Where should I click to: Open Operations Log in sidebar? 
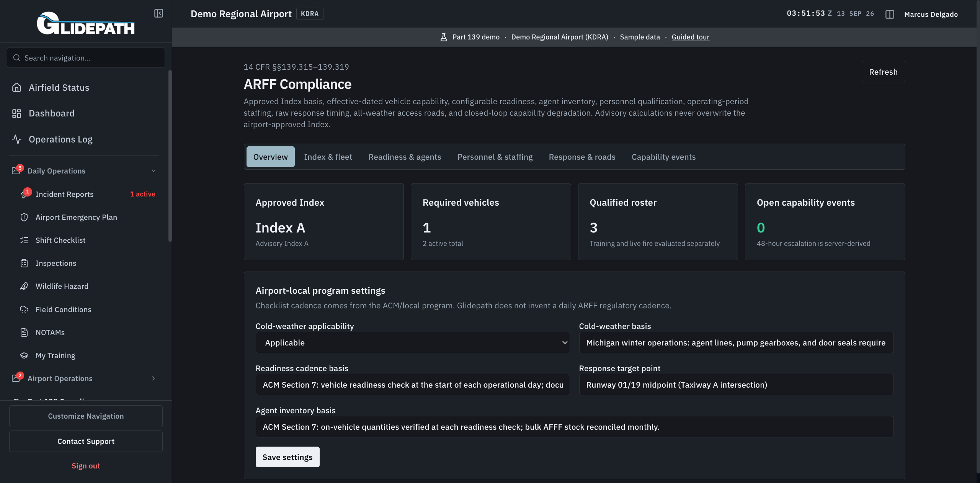[x=84, y=139]
